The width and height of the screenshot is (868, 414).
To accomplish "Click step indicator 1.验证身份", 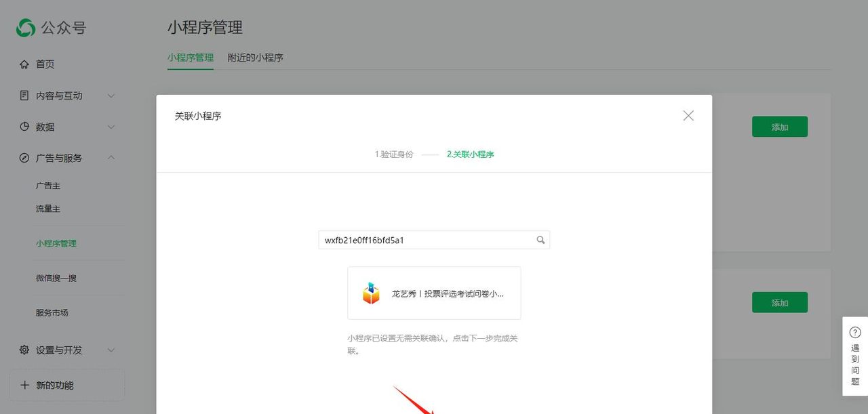I will tap(394, 154).
